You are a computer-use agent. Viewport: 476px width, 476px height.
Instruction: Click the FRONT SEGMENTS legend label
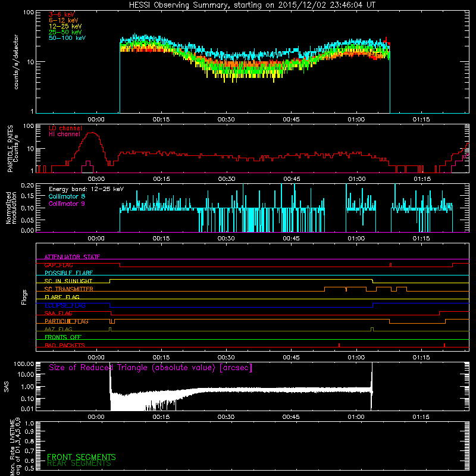(82, 457)
